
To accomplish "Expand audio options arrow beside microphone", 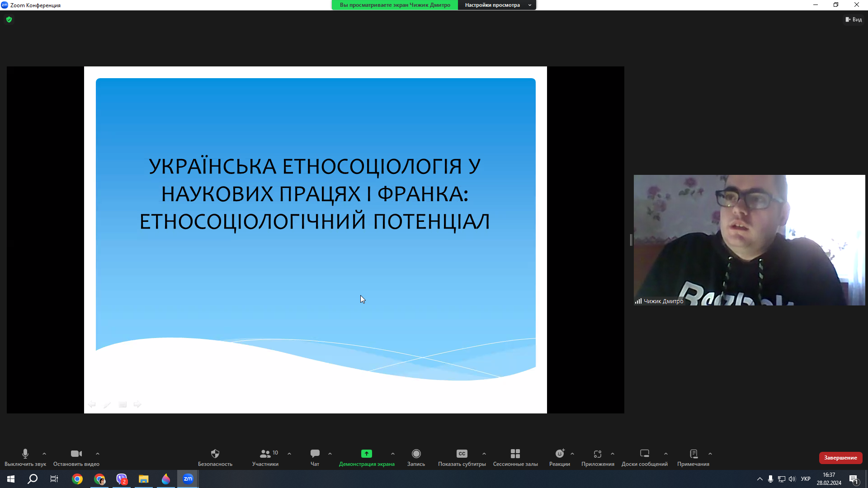I will click(x=44, y=454).
